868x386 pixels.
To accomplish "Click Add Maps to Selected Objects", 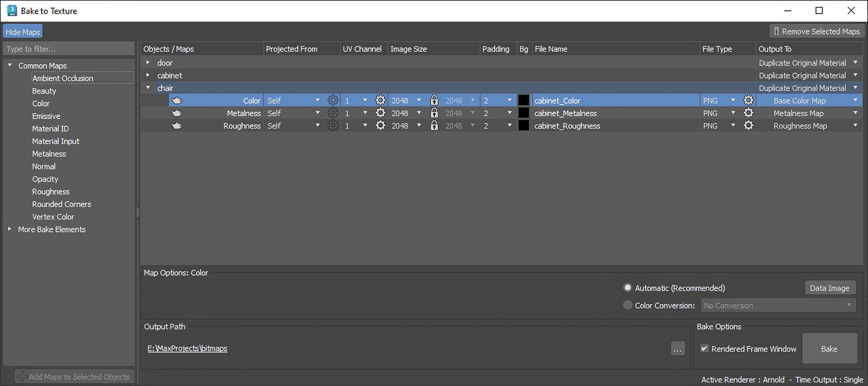I will (x=75, y=376).
